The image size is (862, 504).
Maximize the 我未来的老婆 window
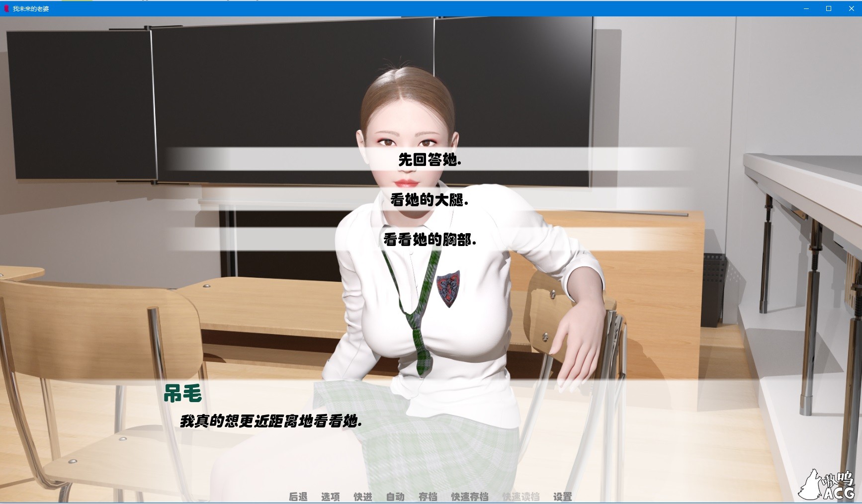point(829,8)
